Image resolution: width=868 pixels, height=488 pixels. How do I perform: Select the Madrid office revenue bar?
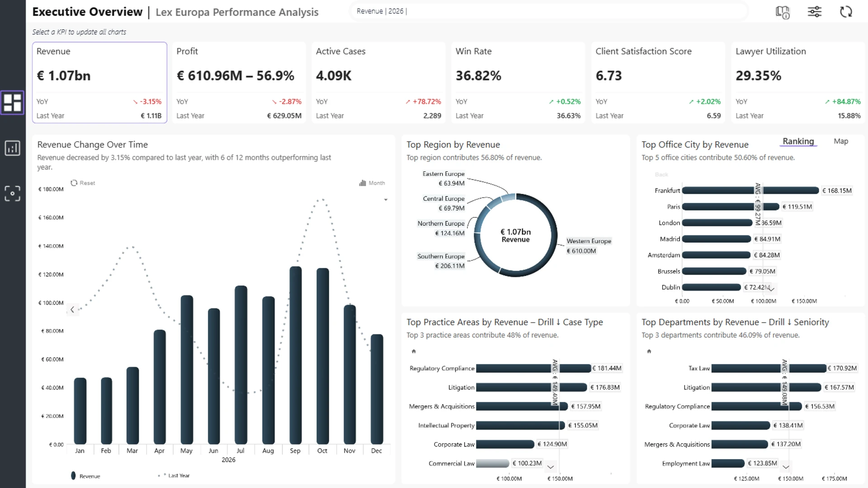[717, 239]
